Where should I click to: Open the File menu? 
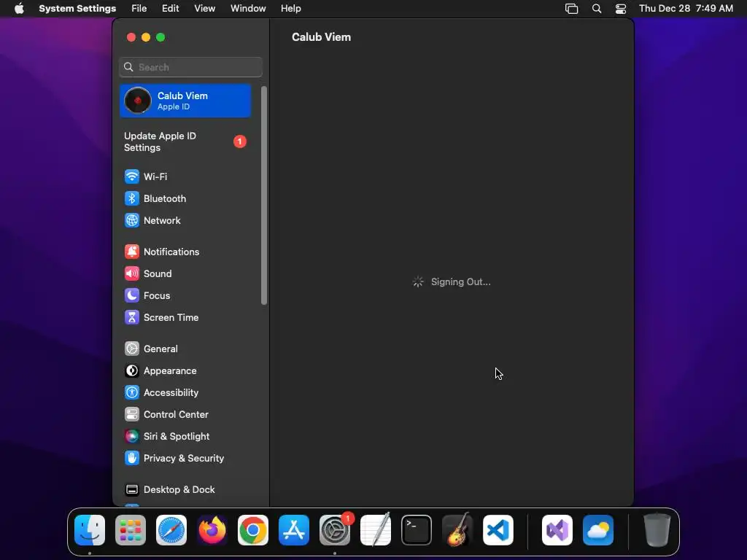139,9
